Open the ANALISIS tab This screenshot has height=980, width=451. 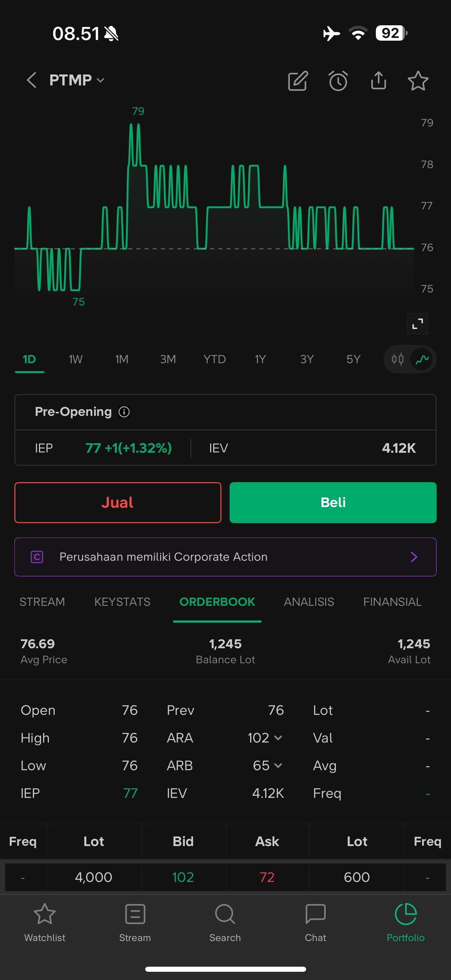tap(309, 602)
